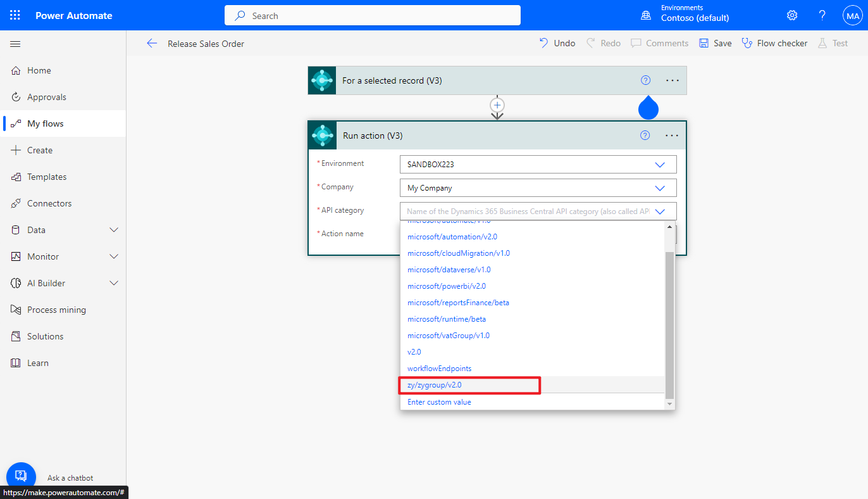Undo the last flow change
Image resolution: width=868 pixels, height=499 pixels.
[x=557, y=43]
